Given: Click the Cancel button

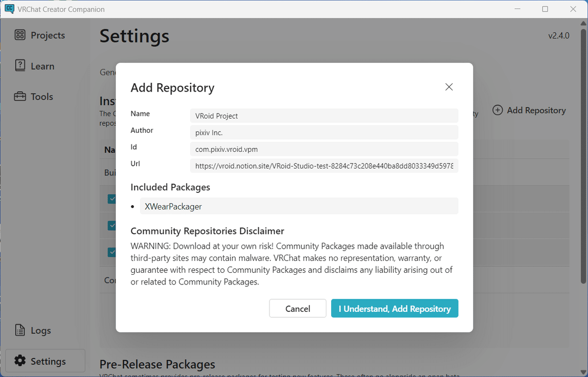Looking at the screenshot, I should (x=298, y=308).
